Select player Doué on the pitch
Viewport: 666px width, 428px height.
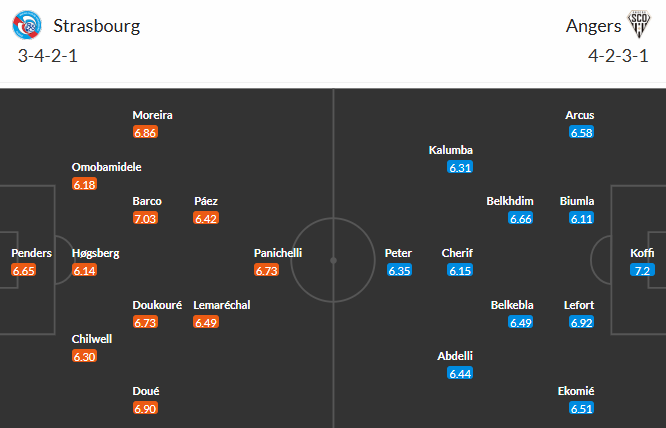146,390
